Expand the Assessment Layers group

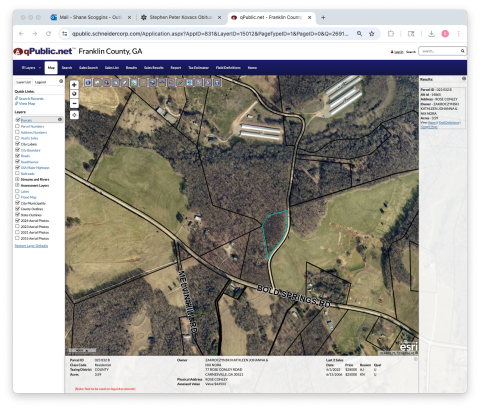pyautogui.click(x=17, y=185)
